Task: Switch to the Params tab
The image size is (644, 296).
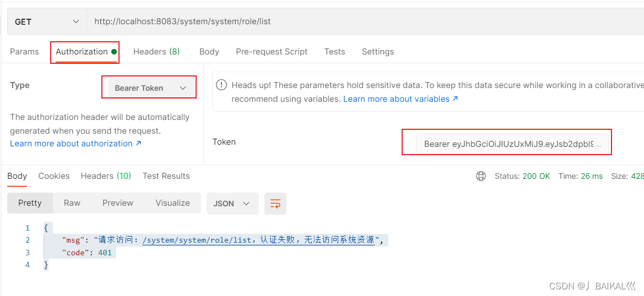Action: [24, 52]
